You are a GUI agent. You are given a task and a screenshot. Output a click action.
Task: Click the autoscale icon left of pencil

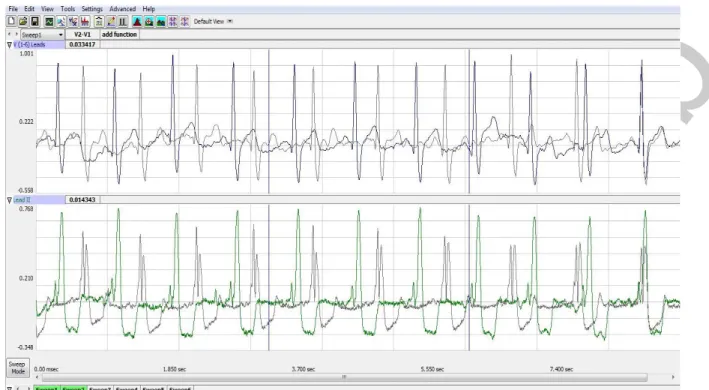click(x=99, y=21)
